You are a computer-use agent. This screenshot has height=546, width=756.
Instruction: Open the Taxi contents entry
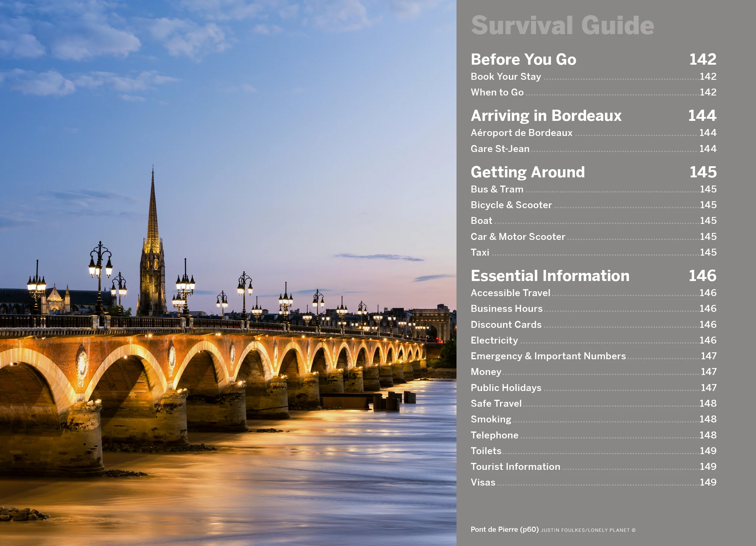pyautogui.click(x=480, y=253)
